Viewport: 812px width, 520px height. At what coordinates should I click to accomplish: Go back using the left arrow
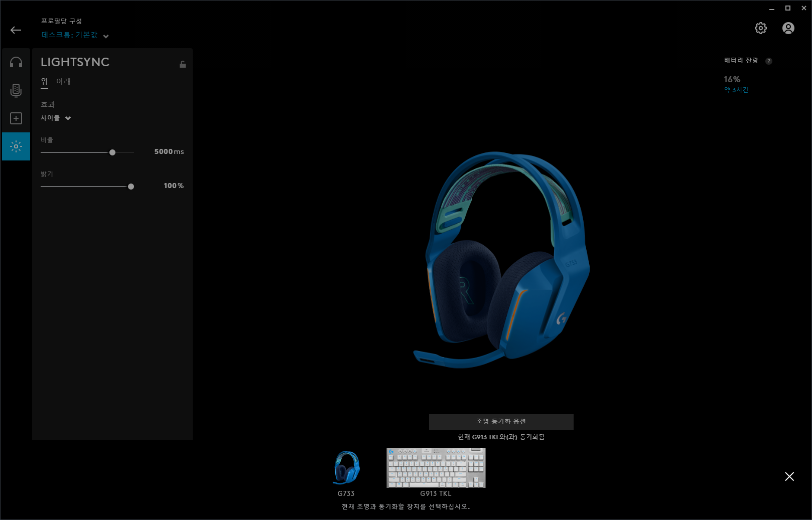pos(16,30)
